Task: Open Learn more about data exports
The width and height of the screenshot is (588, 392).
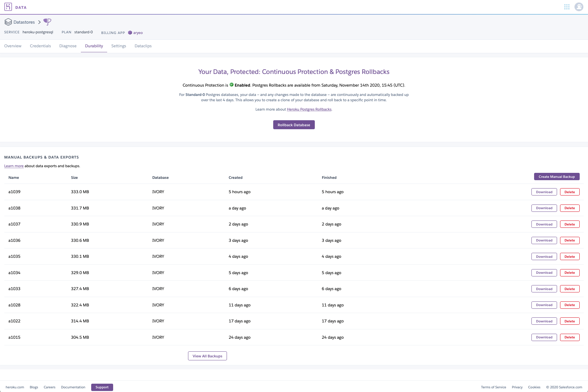Action: (x=14, y=166)
